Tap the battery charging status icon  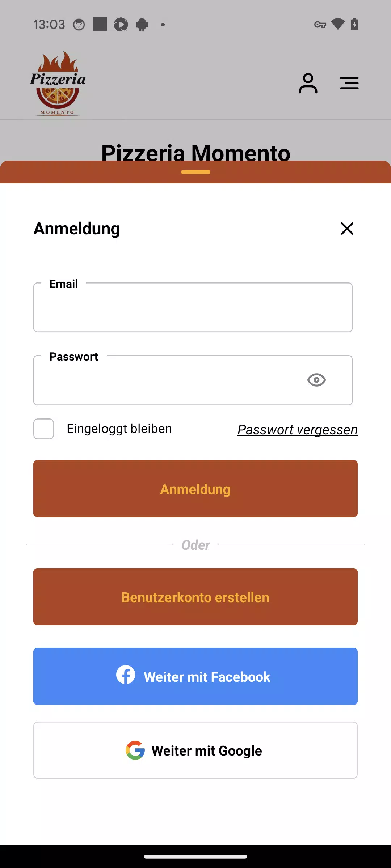[x=354, y=24]
